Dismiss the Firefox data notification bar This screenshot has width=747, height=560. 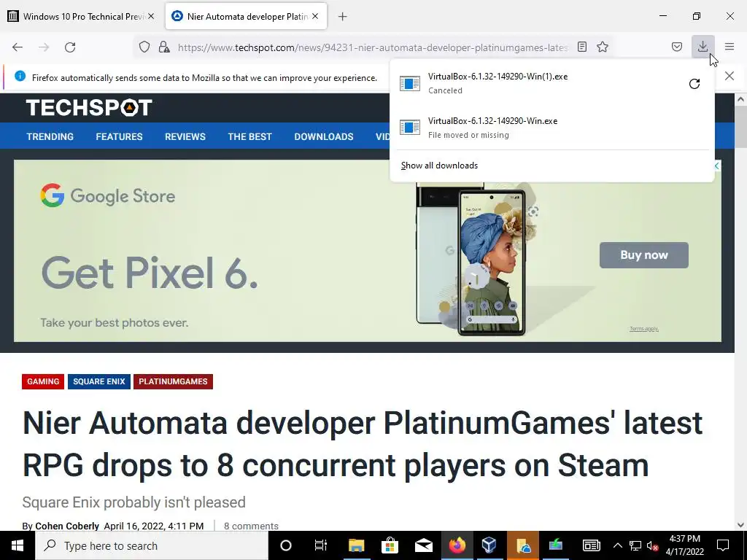click(729, 76)
